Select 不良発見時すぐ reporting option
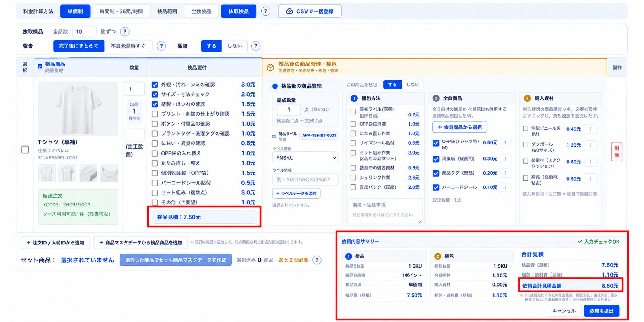Viewport: 644px width, 322px height. [x=128, y=46]
